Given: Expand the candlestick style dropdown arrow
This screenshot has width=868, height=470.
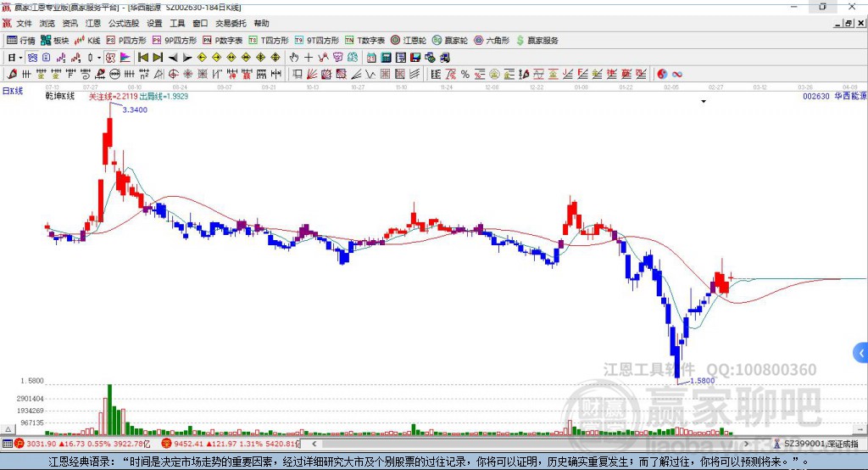Looking at the screenshot, I should click(x=99, y=58).
